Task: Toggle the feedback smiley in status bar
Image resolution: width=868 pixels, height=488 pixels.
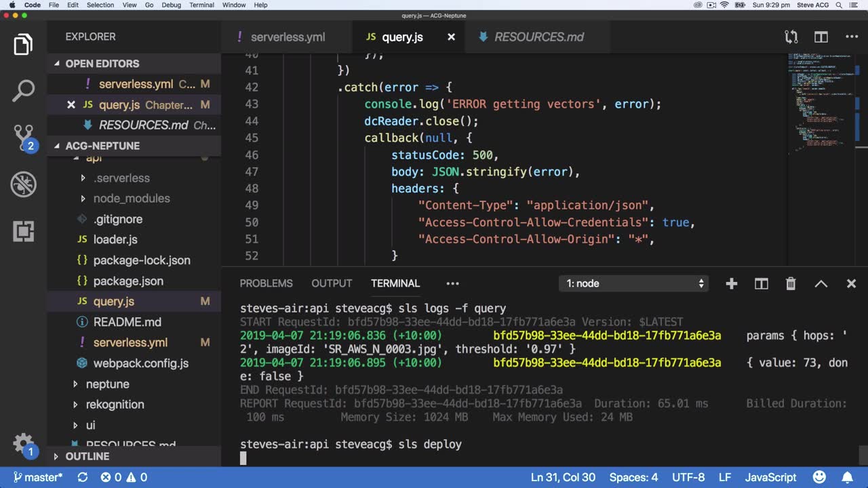Action: point(819,477)
